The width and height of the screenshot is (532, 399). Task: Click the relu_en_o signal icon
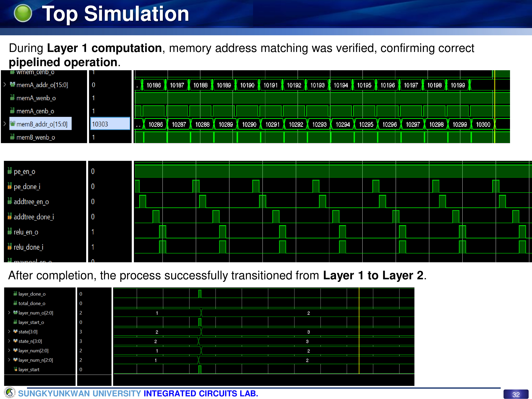click(x=10, y=231)
